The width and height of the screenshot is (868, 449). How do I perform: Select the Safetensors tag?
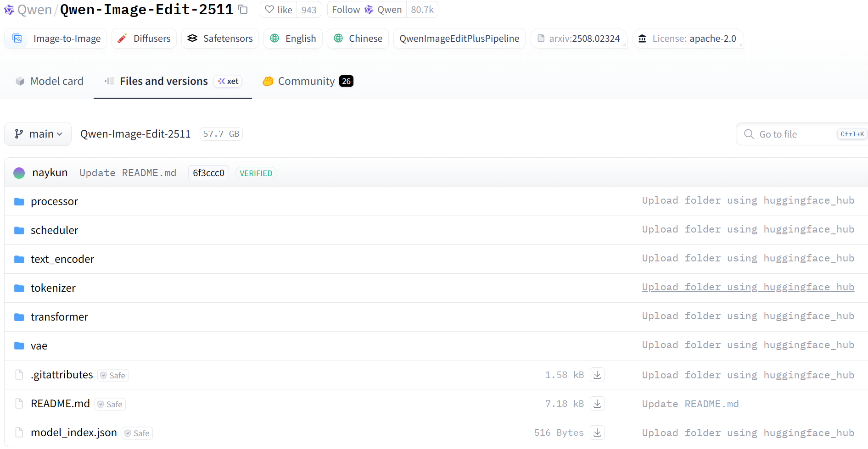point(220,39)
